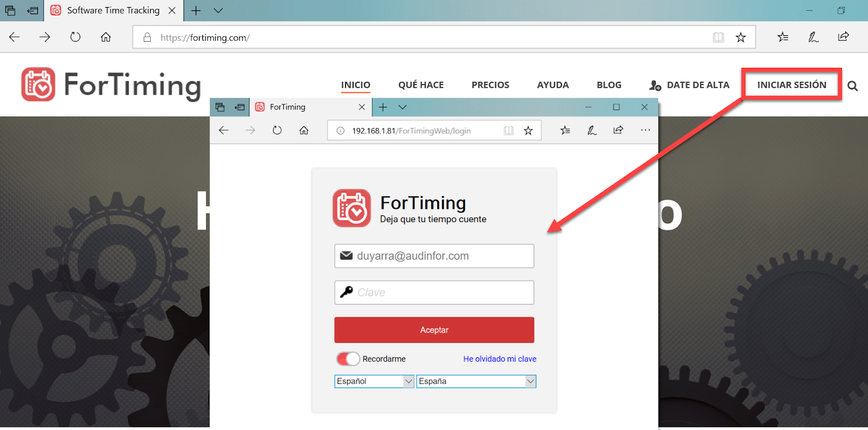The height and width of the screenshot is (430, 868).
Task: Open home page in outer browser
Action: click(x=106, y=37)
